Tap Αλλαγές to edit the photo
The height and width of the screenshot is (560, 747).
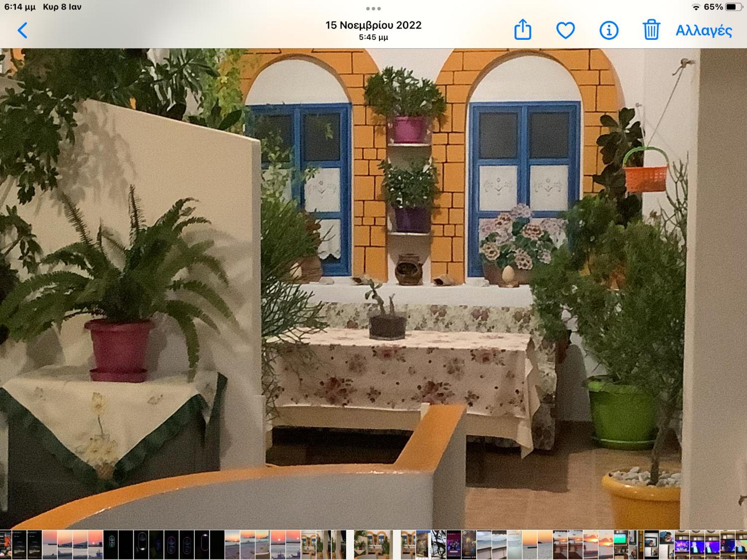[x=704, y=30]
